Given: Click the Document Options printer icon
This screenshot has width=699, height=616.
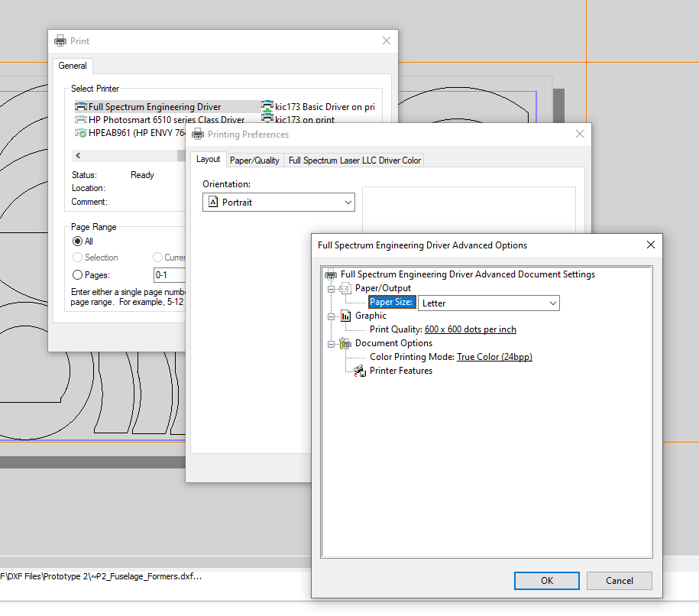Looking at the screenshot, I should (x=345, y=343).
